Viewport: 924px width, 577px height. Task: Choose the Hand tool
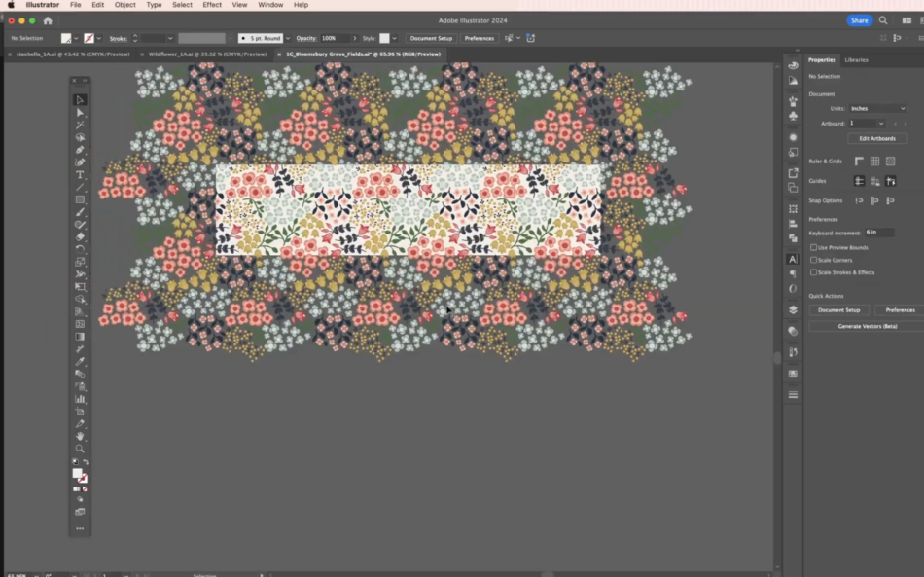point(80,436)
